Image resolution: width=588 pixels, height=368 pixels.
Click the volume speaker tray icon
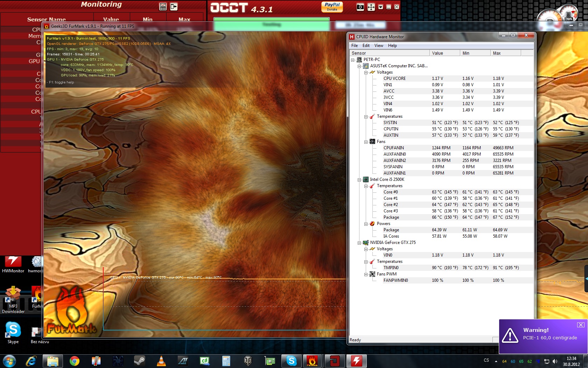(555, 361)
